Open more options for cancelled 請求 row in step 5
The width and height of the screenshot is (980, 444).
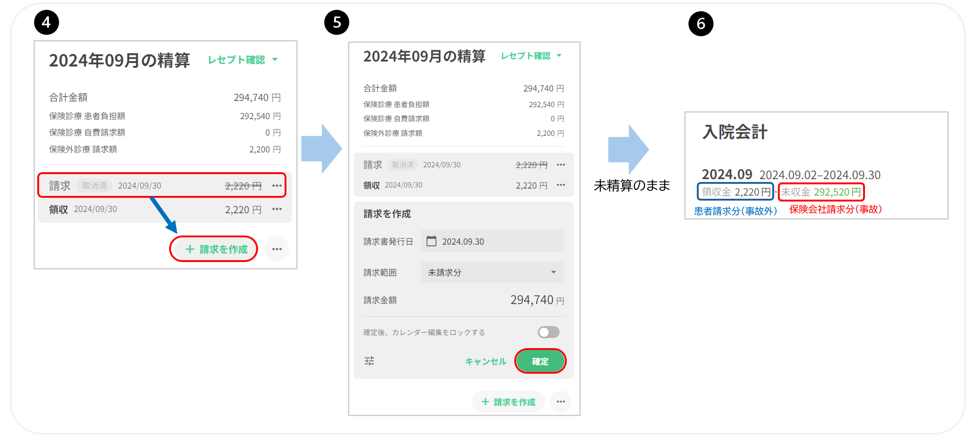coord(561,165)
